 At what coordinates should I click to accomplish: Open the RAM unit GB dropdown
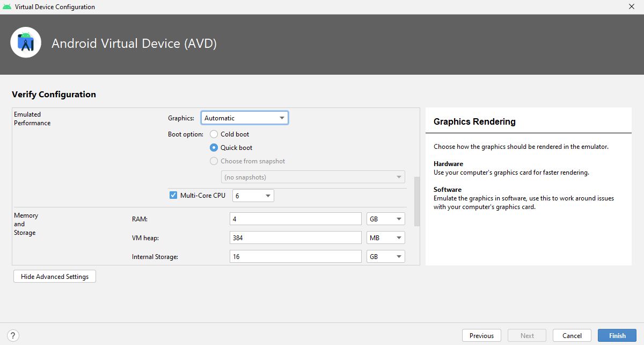click(386, 219)
